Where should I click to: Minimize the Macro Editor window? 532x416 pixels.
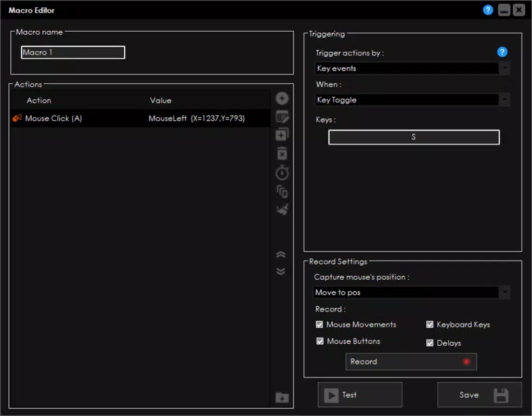[x=504, y=10]
